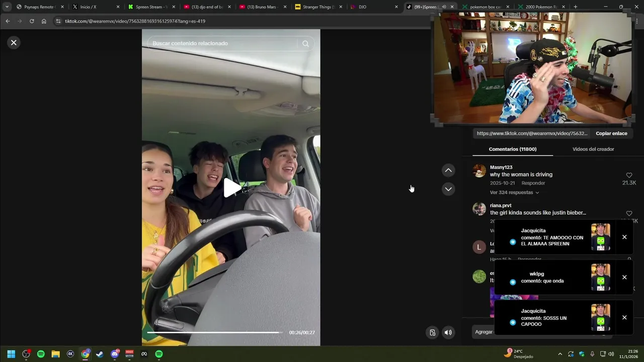The width and height of the screenshot is (644, 362).
Task: Open the browser home page
Action: point(44,21)
